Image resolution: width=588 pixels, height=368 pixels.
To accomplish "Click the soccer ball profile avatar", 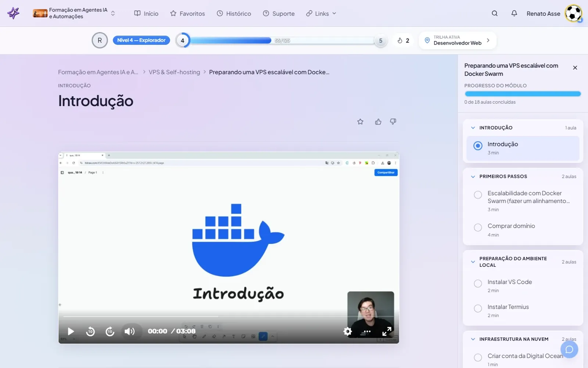I will point(573,13).
